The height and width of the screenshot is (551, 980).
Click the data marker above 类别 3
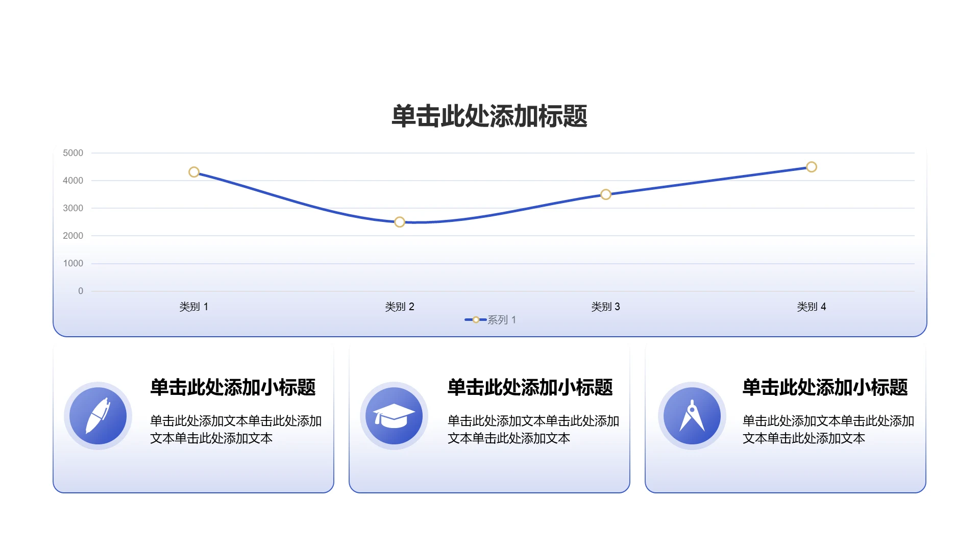[606, 194]
